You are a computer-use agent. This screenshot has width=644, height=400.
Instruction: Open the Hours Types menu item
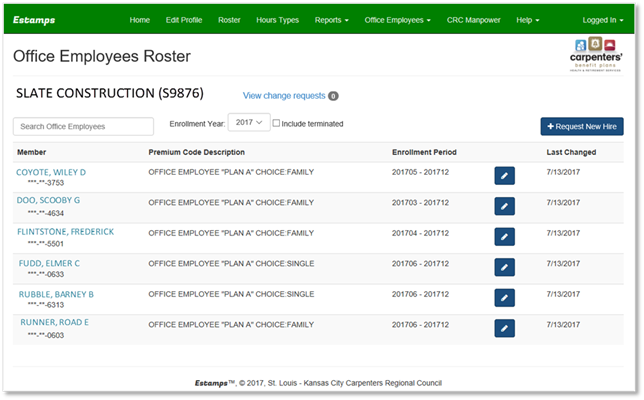[277, 20]
